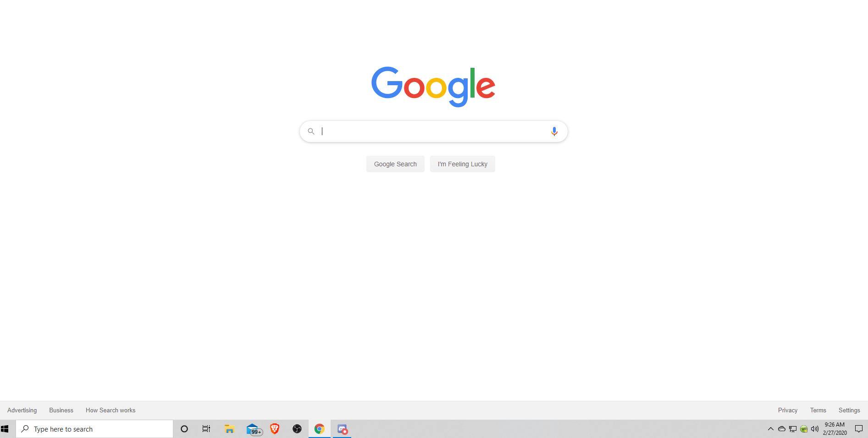Click the Google Search button
Viewport: 868px width, 438px height.
(x=395, y=164)
